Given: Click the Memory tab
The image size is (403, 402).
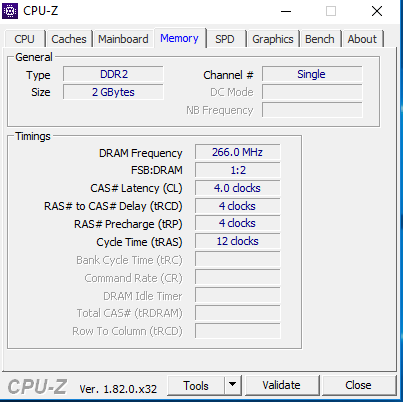Looking at the screenshot, I should coord(180,38).
